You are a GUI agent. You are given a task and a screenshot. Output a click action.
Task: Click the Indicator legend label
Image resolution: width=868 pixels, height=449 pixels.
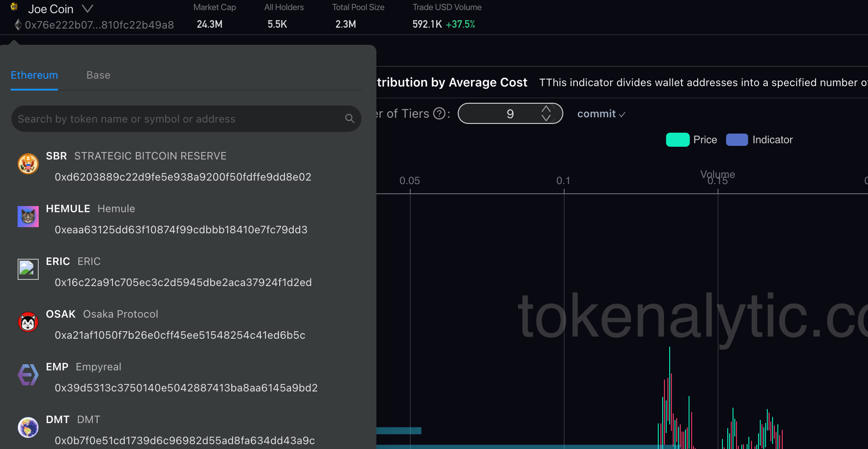tap(773, 140)
